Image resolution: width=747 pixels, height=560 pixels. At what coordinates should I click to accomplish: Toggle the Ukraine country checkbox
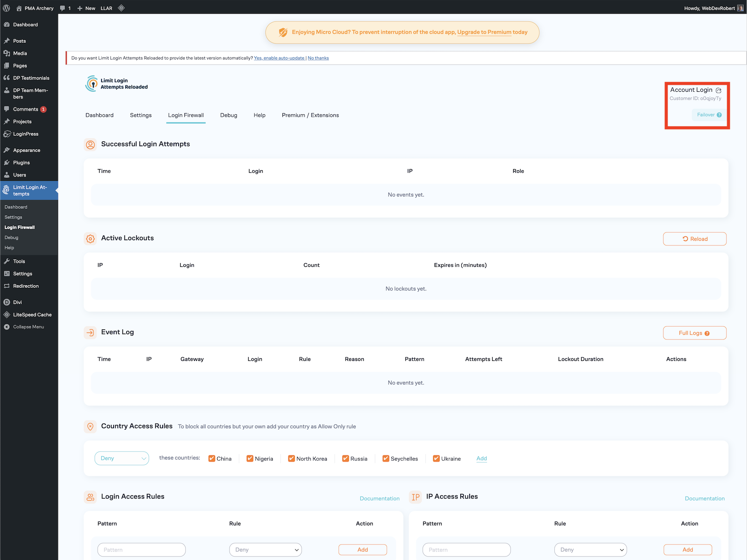point(436,458)
